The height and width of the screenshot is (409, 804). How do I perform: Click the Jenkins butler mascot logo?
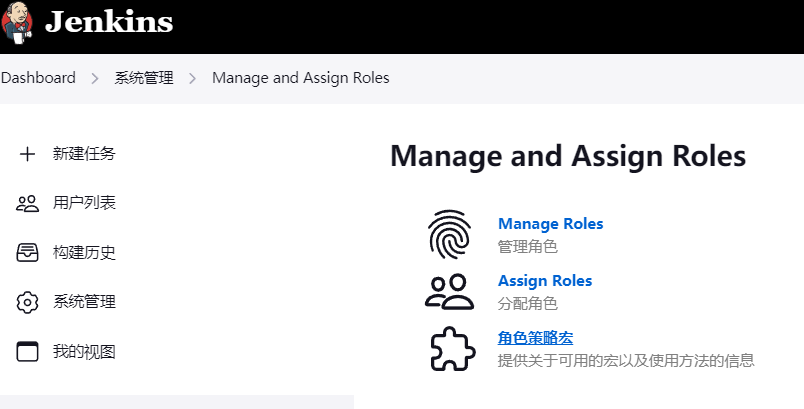click(16, 23)
